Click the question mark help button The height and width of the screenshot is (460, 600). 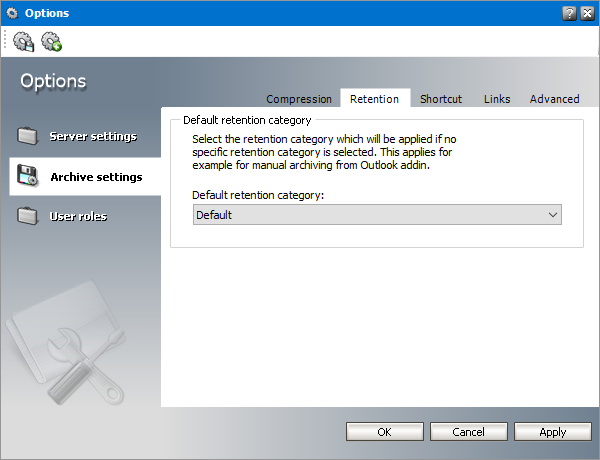[x=569, y=12]
